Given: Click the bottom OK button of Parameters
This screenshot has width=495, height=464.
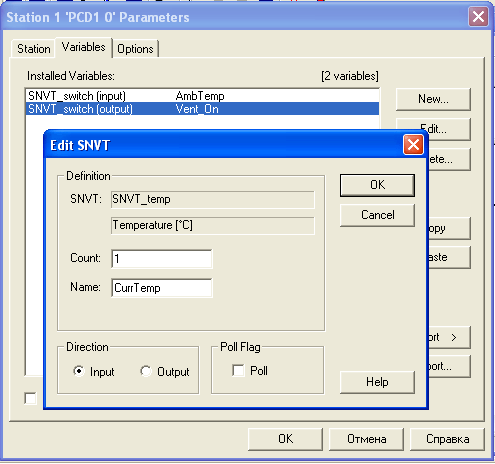Looking at the screenshot, I should click(x=285, y=439).
